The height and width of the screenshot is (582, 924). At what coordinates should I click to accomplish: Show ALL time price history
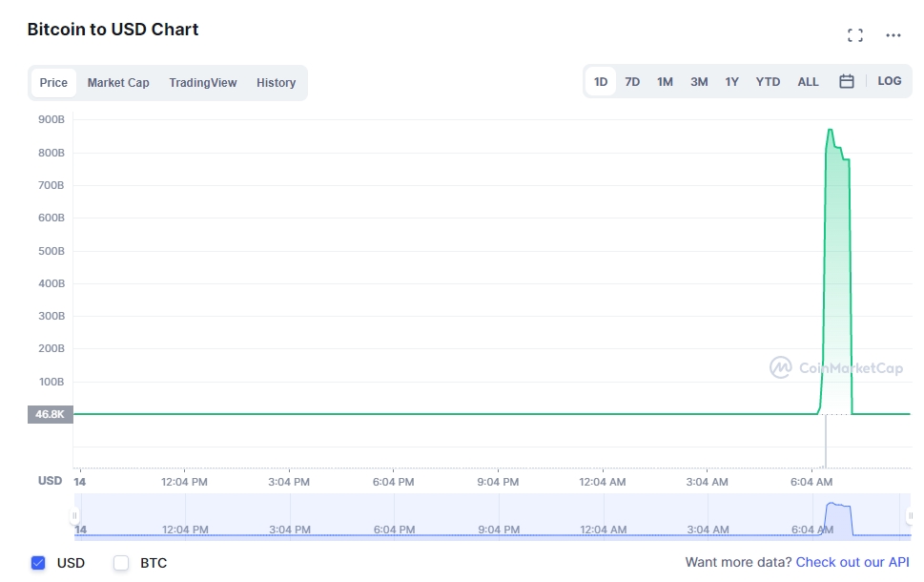click(808, 82)
